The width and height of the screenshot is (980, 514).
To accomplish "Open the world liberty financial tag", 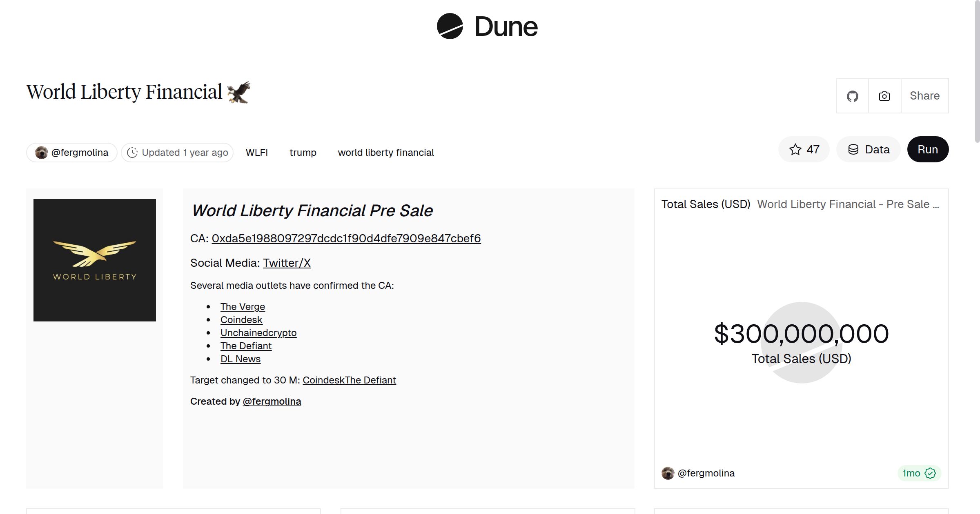I will tap(386, 153).
